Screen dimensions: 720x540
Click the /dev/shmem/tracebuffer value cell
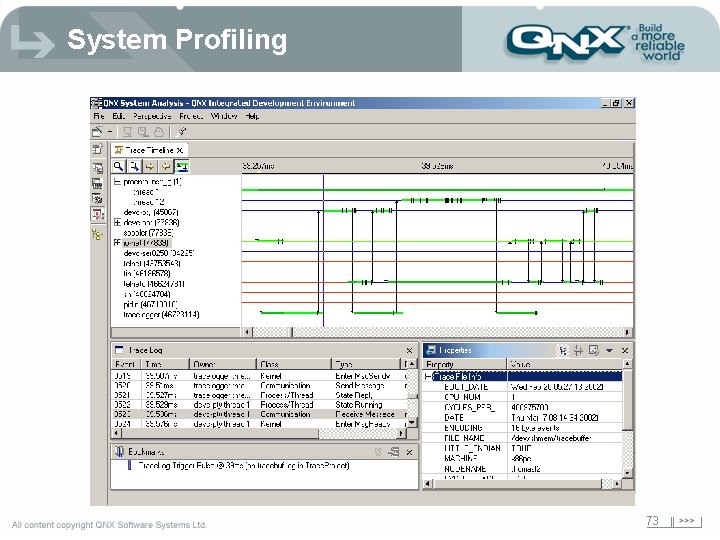click(x=565, y=438)
